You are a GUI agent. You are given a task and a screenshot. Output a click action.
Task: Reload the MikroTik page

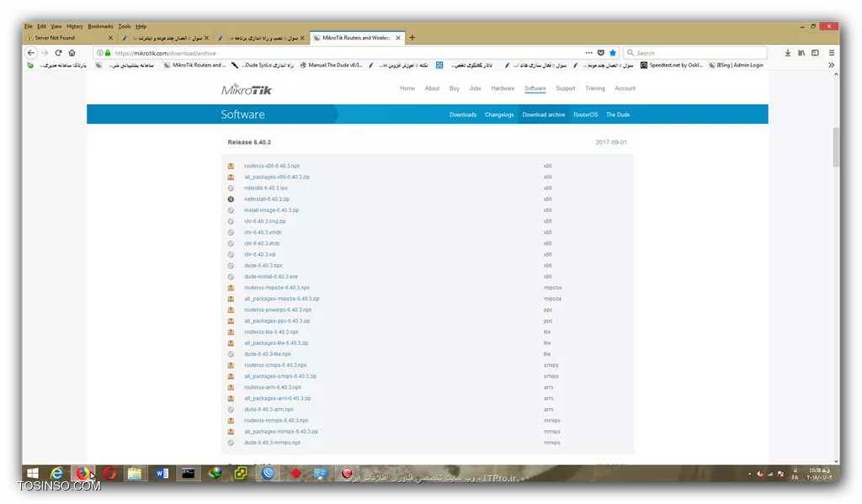pos(58,53)
